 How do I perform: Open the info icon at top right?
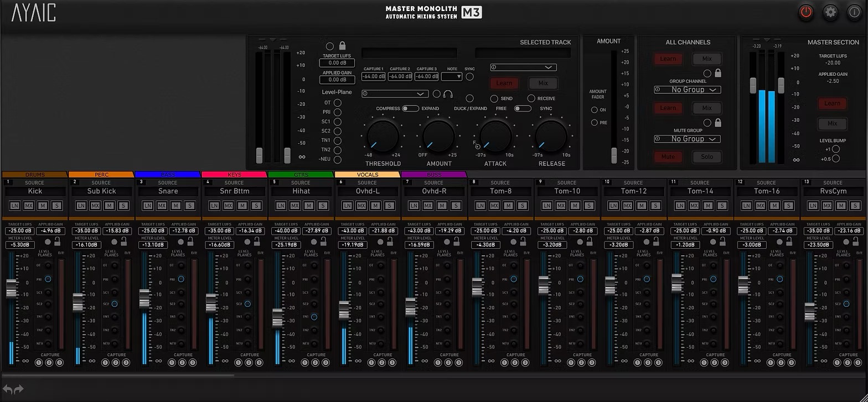point(854,12)
